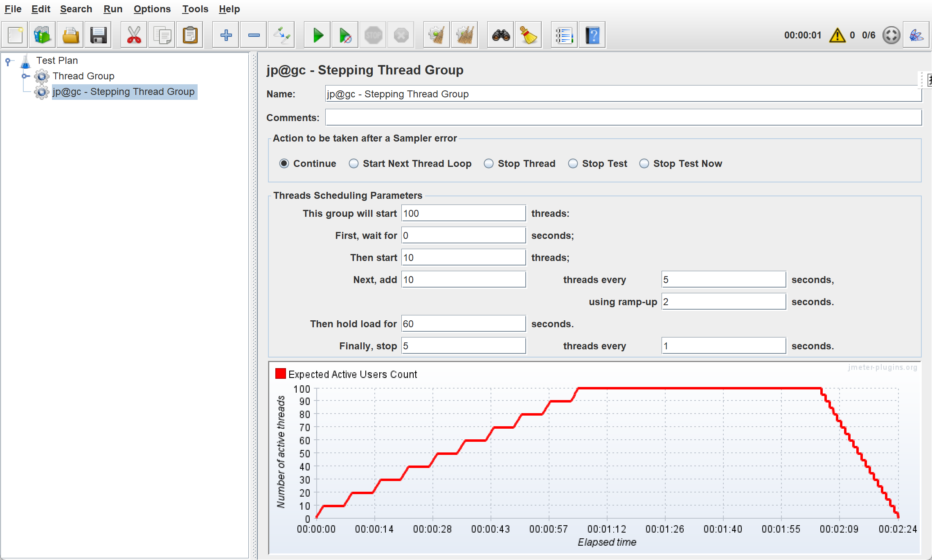Collapse the Test Plan tree node
The width and height of the screenshot is (932, 560).
(x=8, y=61)
